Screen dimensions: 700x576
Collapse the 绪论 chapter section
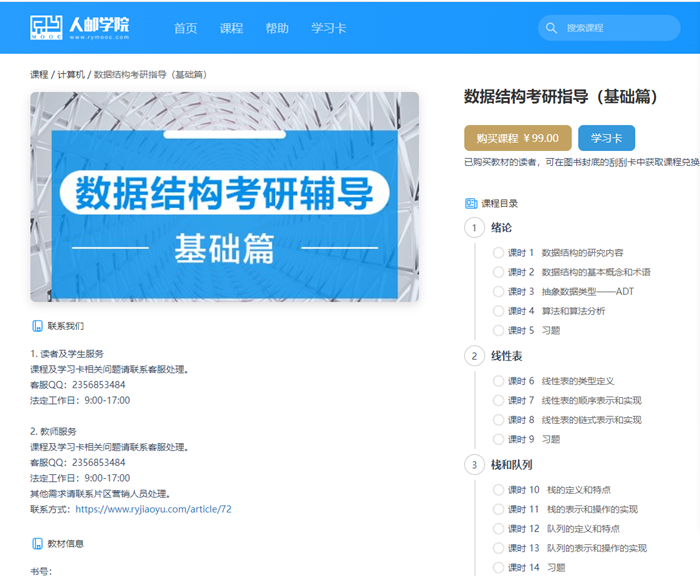pyautogui.click(x=501, y=228)
